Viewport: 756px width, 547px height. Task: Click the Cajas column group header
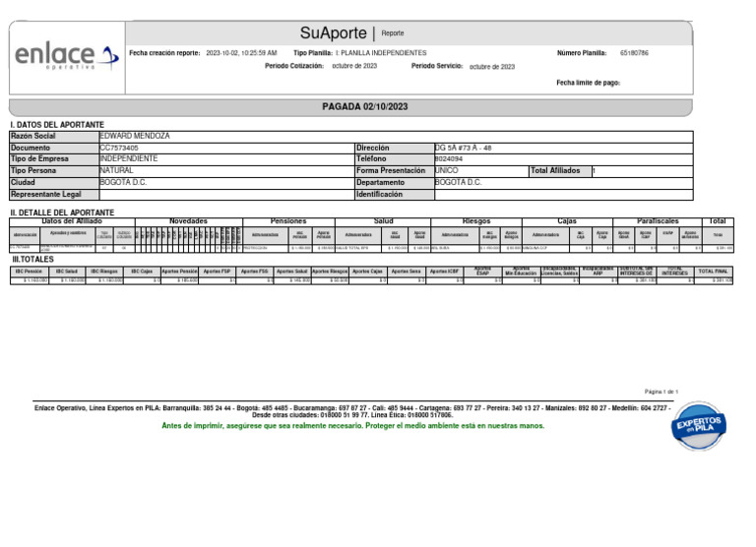point(567,221)
